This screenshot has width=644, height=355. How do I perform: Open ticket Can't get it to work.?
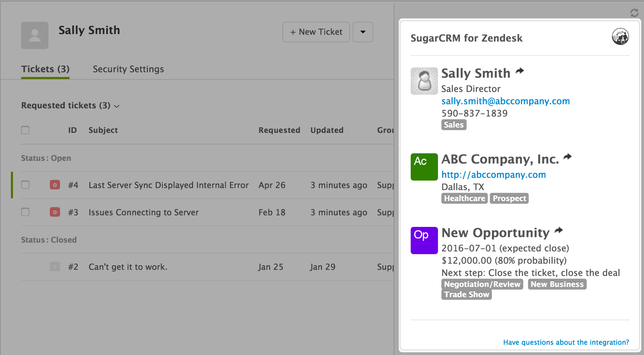(x=128, y=267)
